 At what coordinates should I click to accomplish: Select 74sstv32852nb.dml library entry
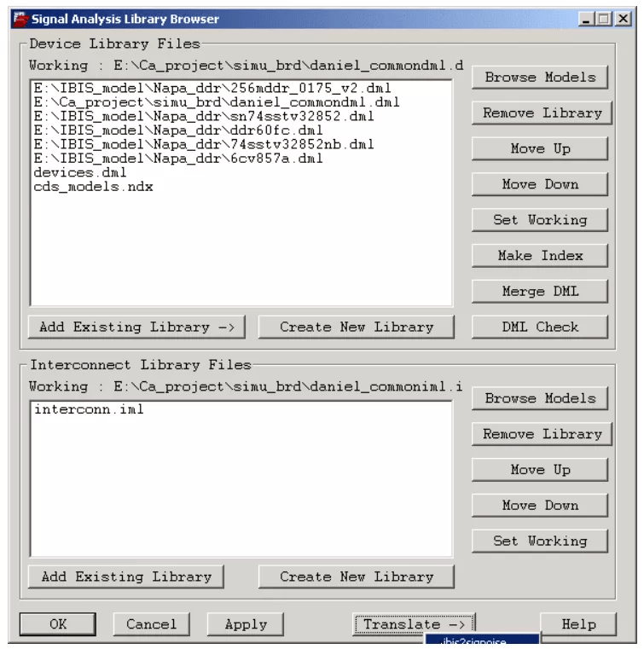(204, 144)
